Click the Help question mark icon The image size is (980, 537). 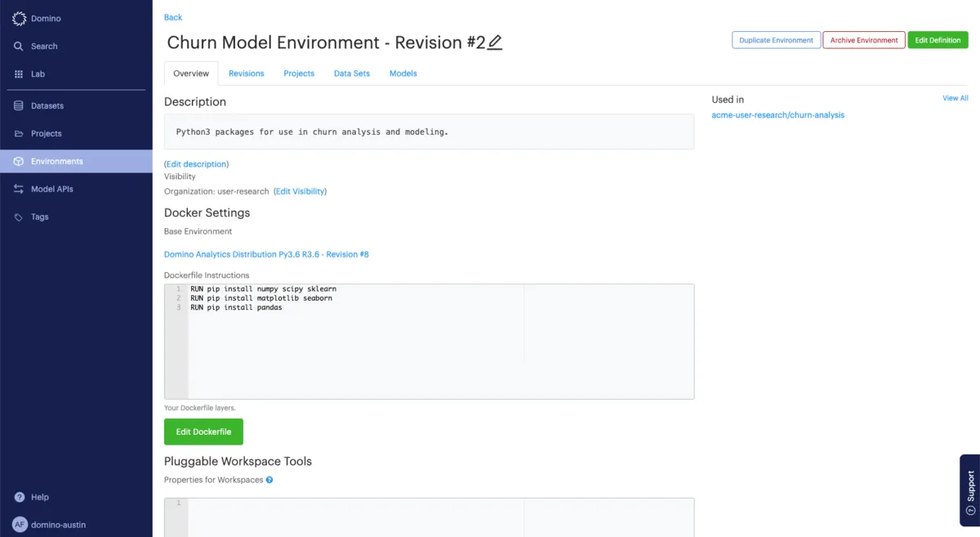click(19, 497)
